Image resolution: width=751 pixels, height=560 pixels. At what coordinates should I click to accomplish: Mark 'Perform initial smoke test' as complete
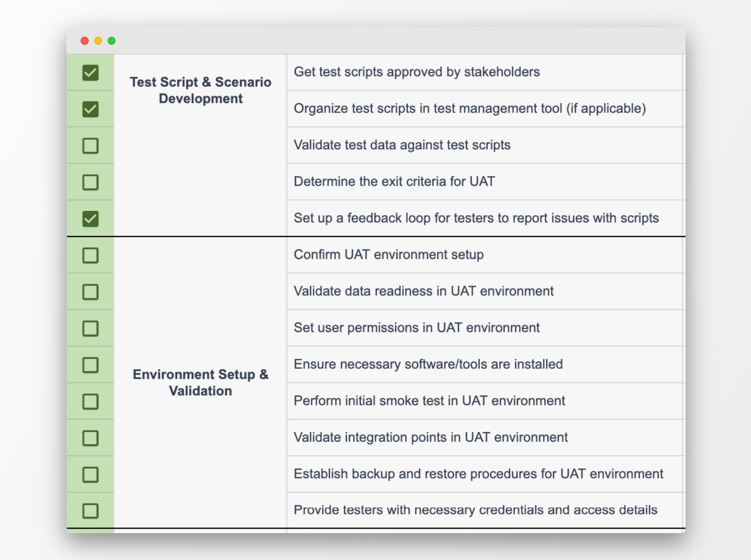[x=90, y=402]
